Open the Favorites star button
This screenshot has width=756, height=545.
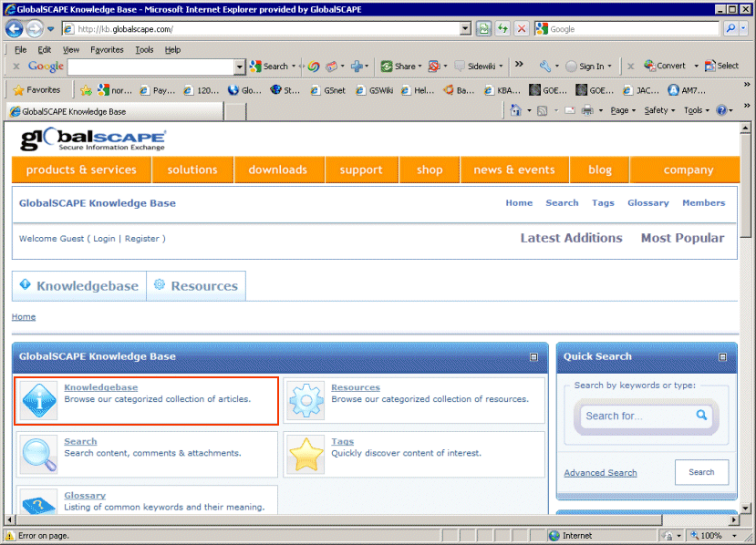[37, 90]
